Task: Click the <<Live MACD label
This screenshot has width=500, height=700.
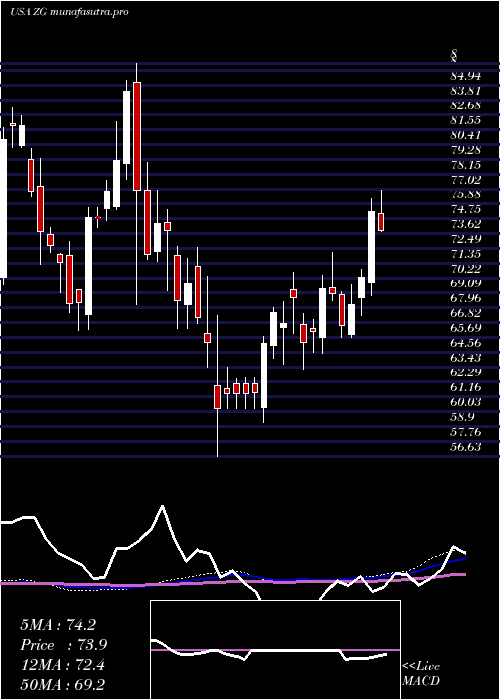Action: [421, 674]
